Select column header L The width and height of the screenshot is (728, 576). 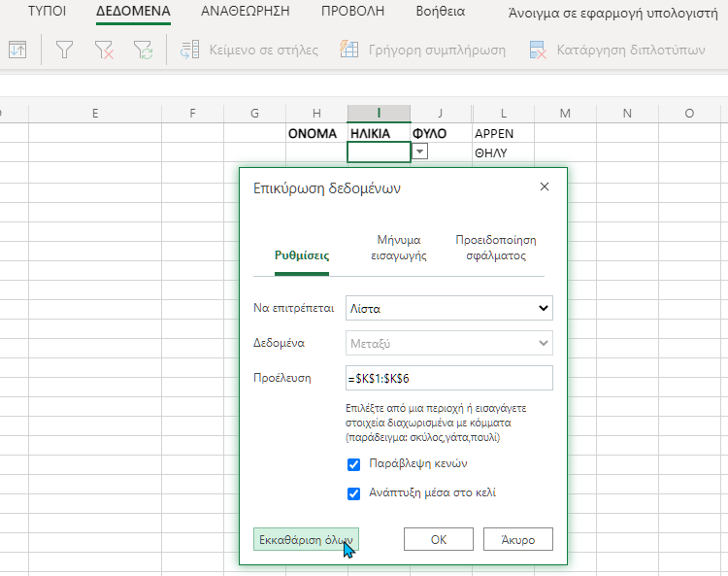[x=503, y=114]
